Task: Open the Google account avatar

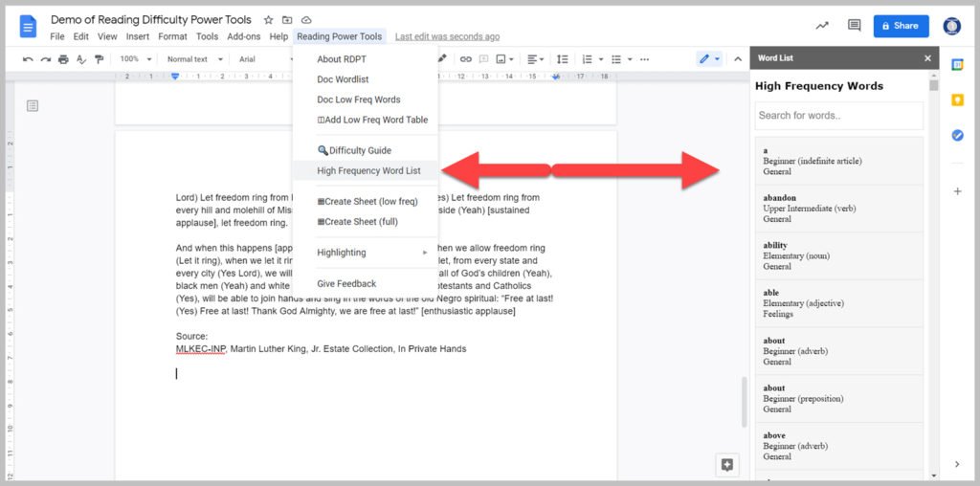Action: (952, 26)
